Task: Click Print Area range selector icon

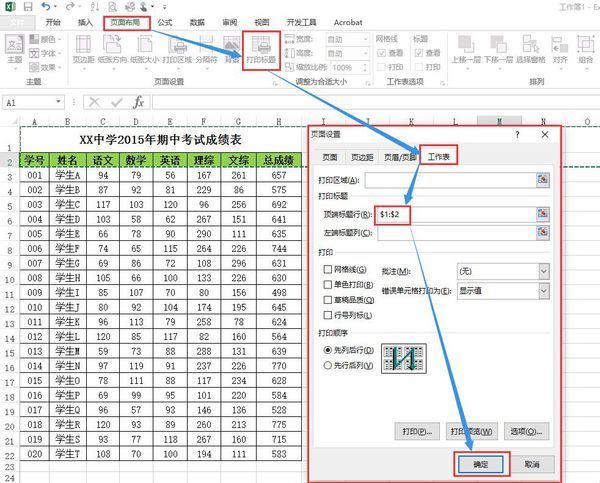Action: pyautogui.click(x=543, y=179)
